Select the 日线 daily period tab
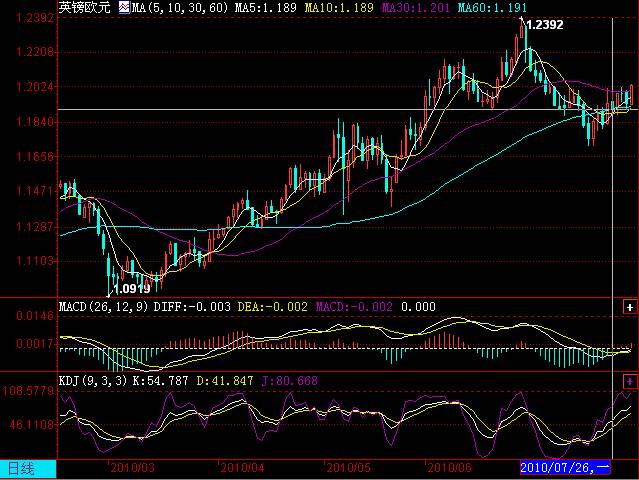 point(28,469)
